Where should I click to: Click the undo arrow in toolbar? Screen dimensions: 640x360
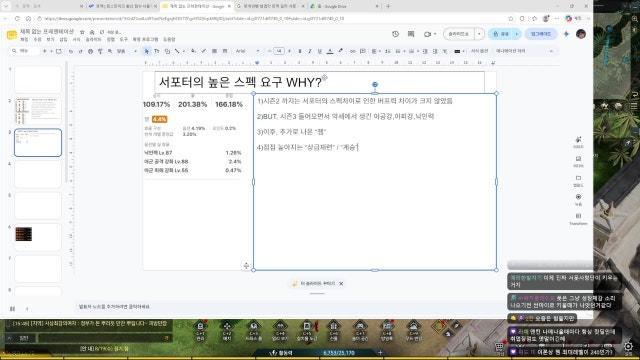pyautogui.click(x=71, y=51)
